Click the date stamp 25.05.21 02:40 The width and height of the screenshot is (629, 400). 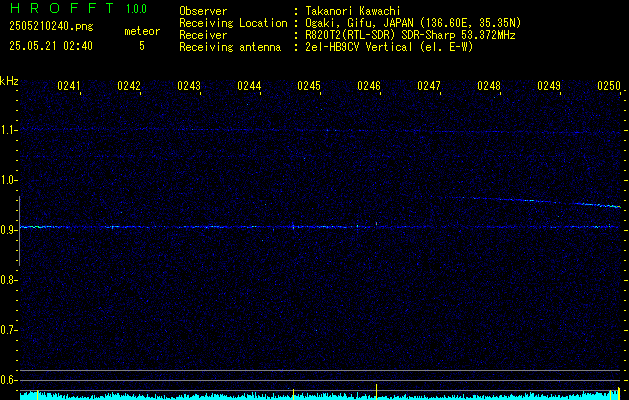pos(51,46)
